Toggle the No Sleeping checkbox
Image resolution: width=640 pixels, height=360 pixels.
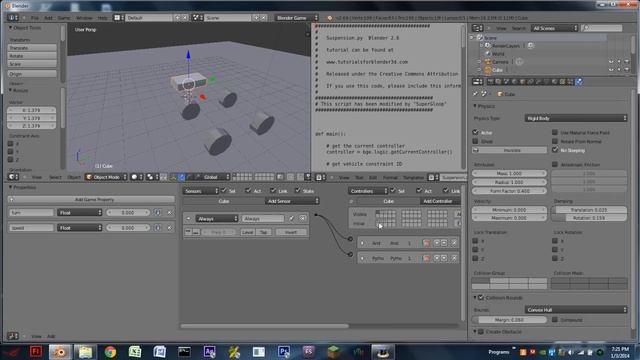[x=555, y=150]
